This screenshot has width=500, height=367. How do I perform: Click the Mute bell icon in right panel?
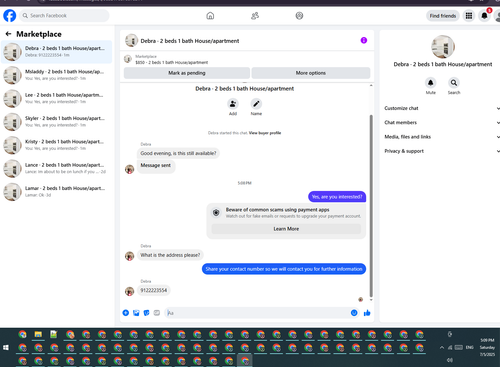(430, 83)
